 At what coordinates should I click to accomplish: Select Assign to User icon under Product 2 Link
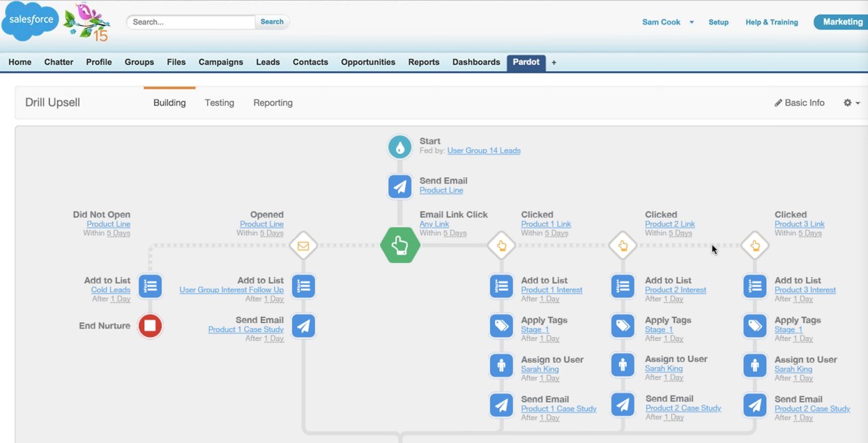[623, 365]
